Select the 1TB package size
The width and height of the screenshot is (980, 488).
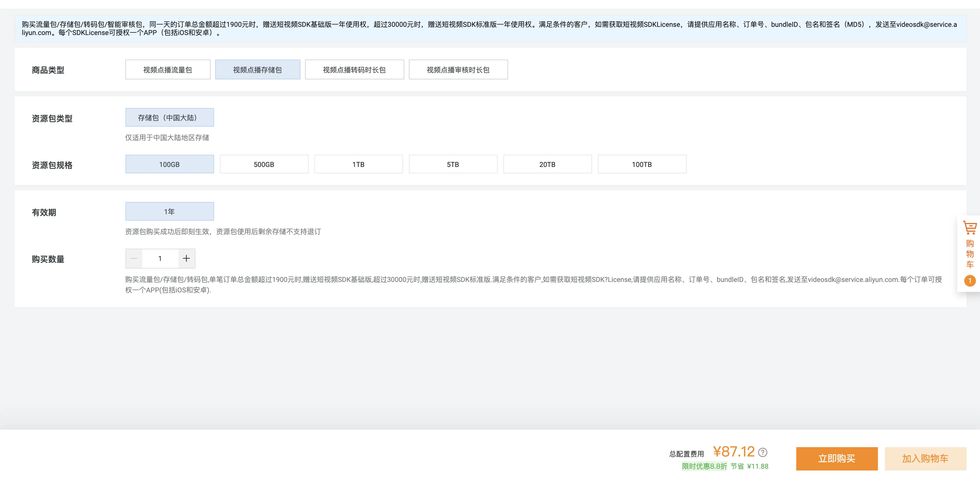pyautogui.click(x=358, y=164)
